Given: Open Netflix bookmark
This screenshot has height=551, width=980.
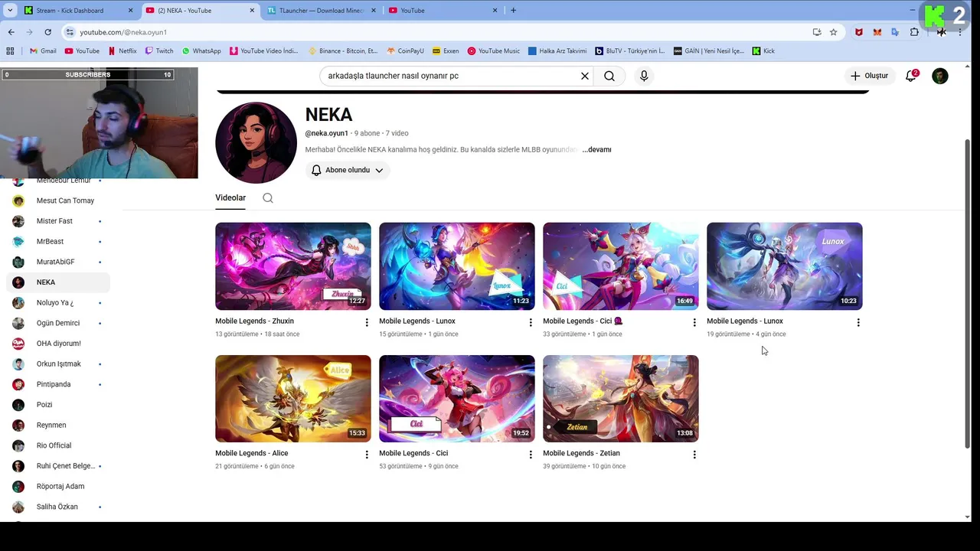Looking at the screenshot, I should [122, 51].
